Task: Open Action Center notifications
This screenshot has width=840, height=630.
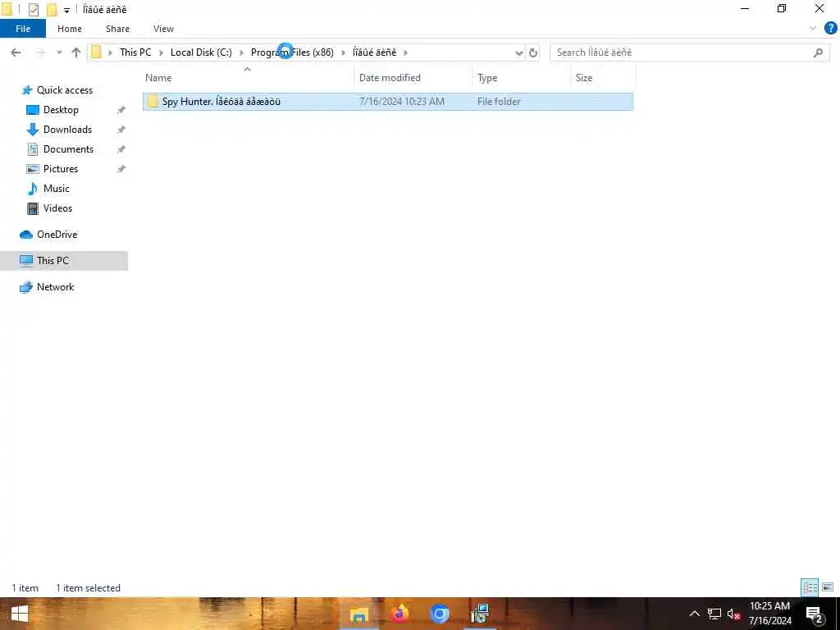Action: pyautogui.click(x=814, y=614)
